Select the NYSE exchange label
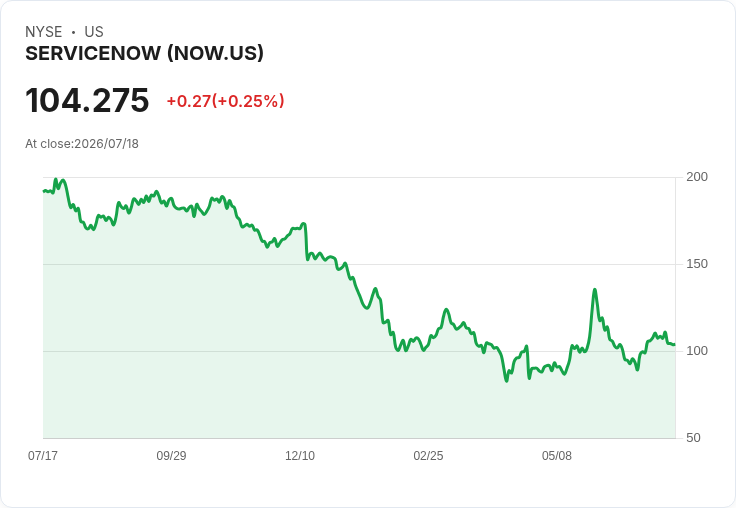The width and height of the screenshot is (736, 508). click(44, 32)
